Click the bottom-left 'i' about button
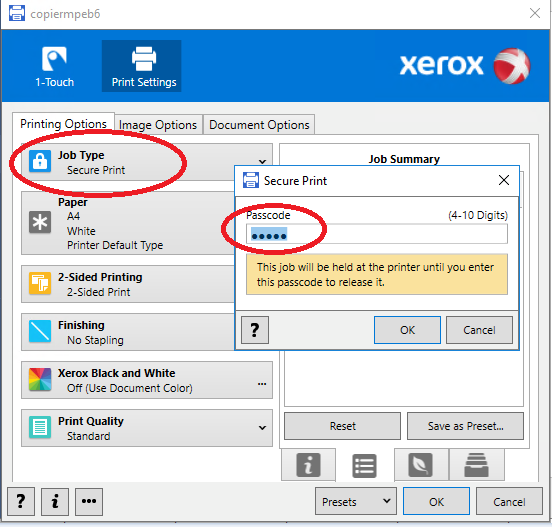This screenshot has width=552, height=527. coord(55,501)
